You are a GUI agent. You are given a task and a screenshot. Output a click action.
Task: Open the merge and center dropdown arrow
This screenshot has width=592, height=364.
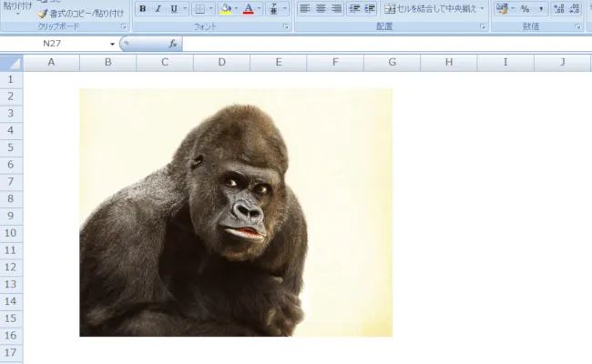click(483, 9)
